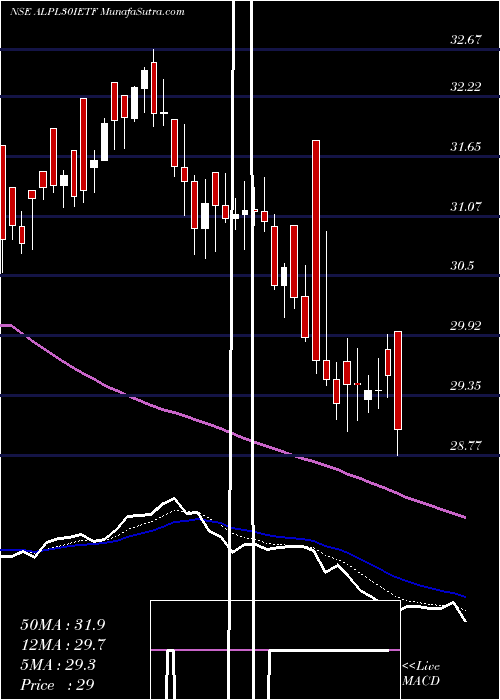Image resolution: width=500 pixels, height=700 pixels.
Task: Click the last red candle reaching 28.77
Action: (x=398, y=380)
